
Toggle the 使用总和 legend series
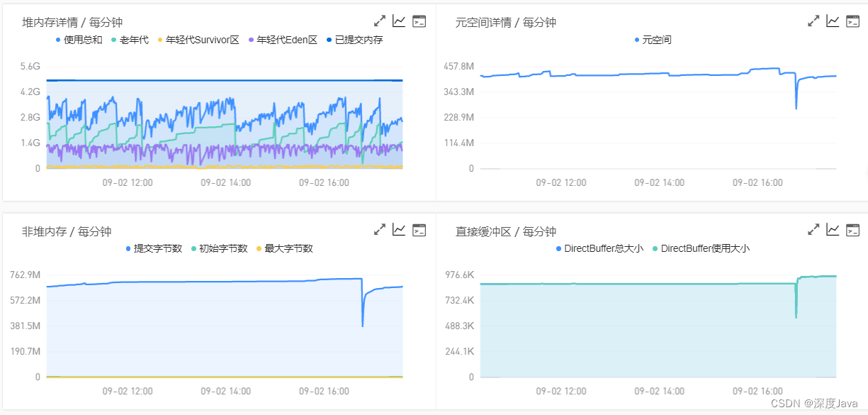[79, 40]
